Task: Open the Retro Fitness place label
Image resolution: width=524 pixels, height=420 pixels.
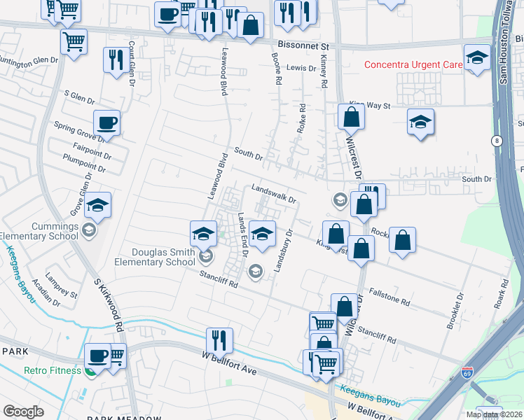Action: pos(53,370)
